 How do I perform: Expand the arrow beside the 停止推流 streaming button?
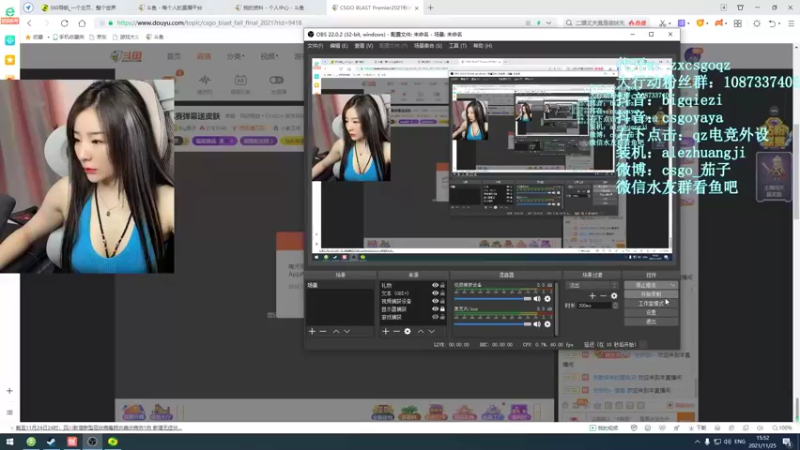(x=672, y=285)
